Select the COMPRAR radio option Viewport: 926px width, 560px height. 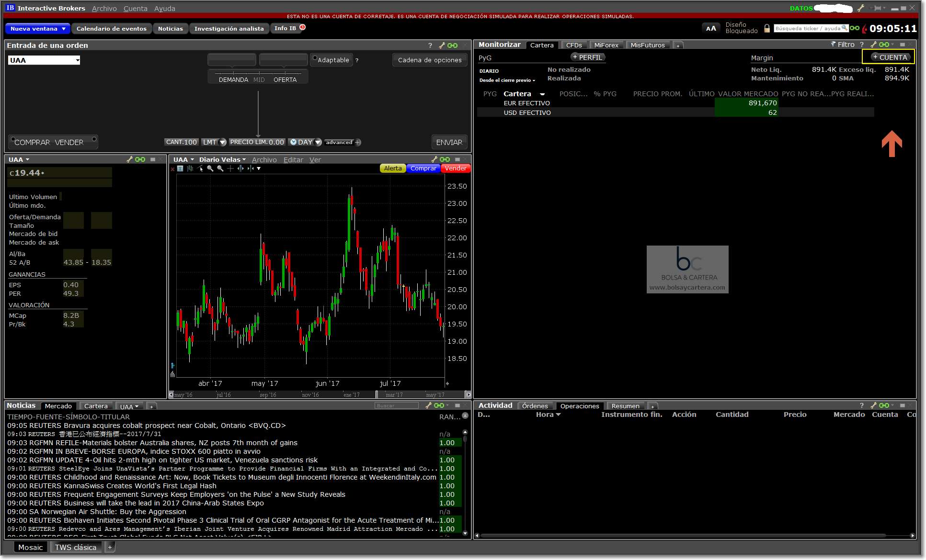[x=30, y=142]
